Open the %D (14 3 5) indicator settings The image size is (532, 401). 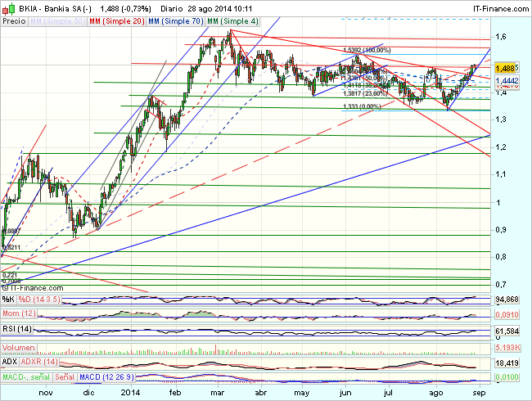tap(39, 300)
